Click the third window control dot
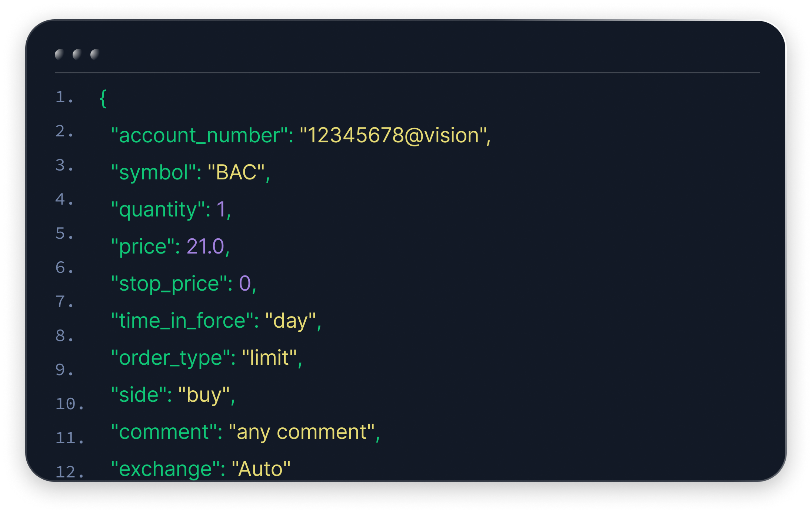This screenshot has width=812, height=513. [x=95, y=54]
